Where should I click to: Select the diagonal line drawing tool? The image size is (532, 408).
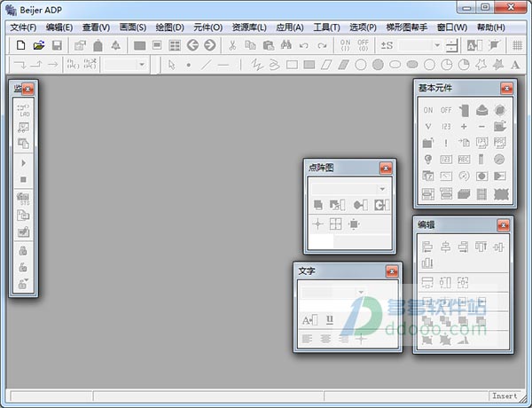206,65
